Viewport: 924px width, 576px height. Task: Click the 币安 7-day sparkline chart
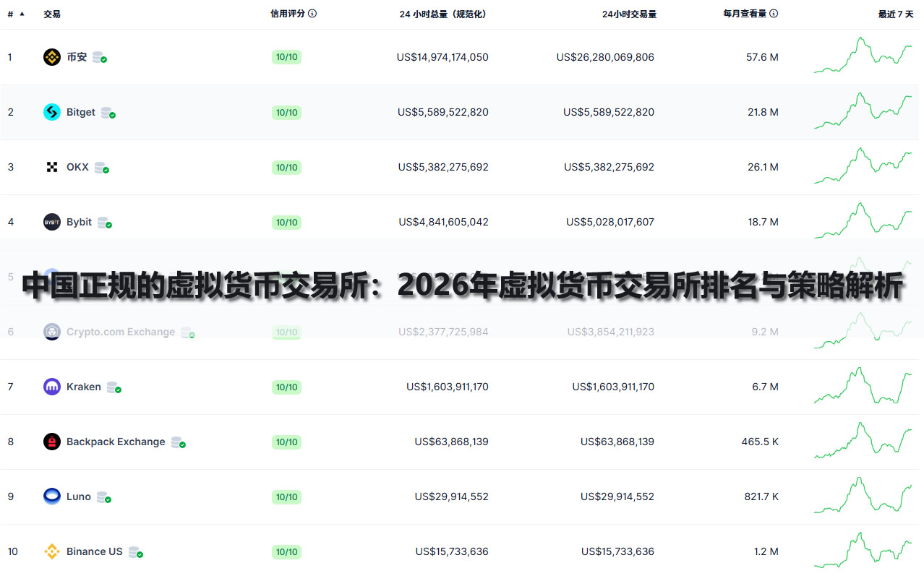tap(863, 55)
